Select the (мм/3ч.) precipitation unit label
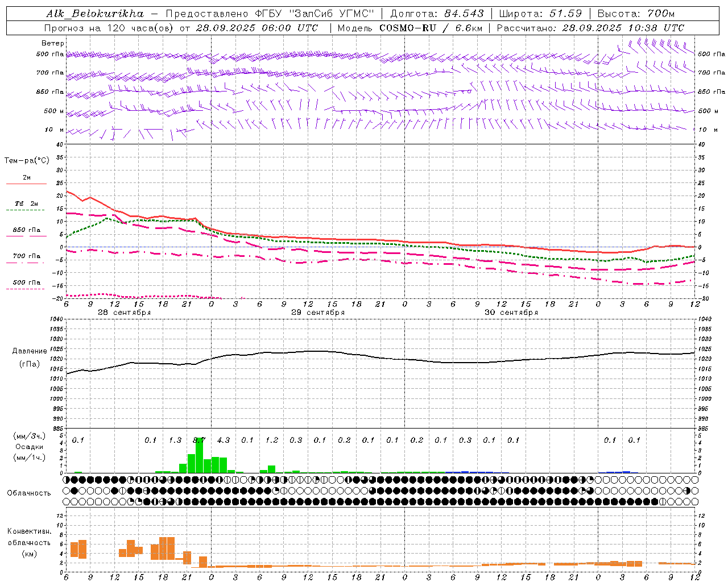The height and width of the screenshot is (582, 728). (30, 436)
